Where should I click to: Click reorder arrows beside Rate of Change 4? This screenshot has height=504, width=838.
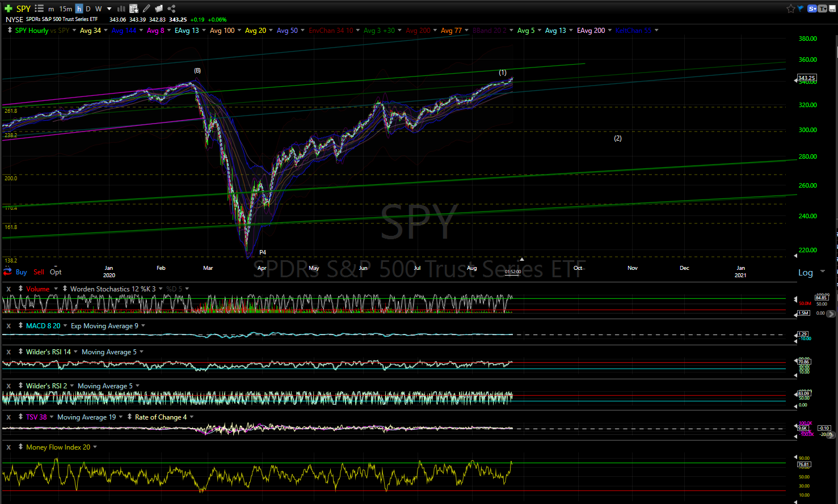click(129, 417)
